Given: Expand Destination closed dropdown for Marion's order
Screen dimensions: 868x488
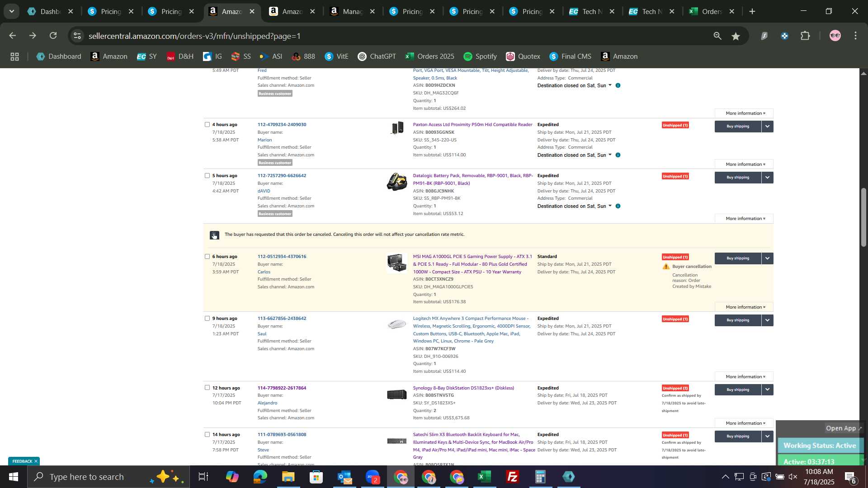Looking at the screenshot, I should point(610,155).
